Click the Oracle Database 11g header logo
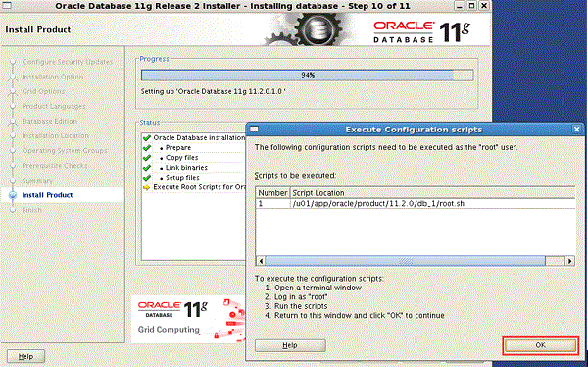 coord(421,31)
